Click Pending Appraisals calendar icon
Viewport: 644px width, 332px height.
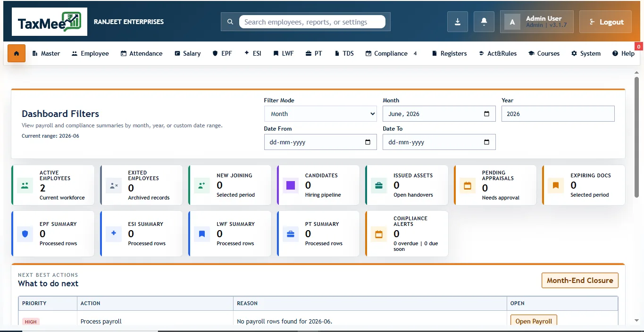click(x=468, y=185)
